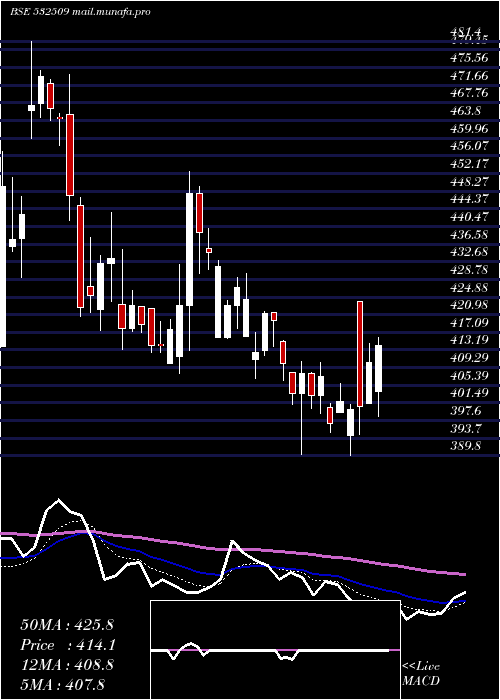Click the 405.39 price axis label
500x700 pixels.
[469, 376]
